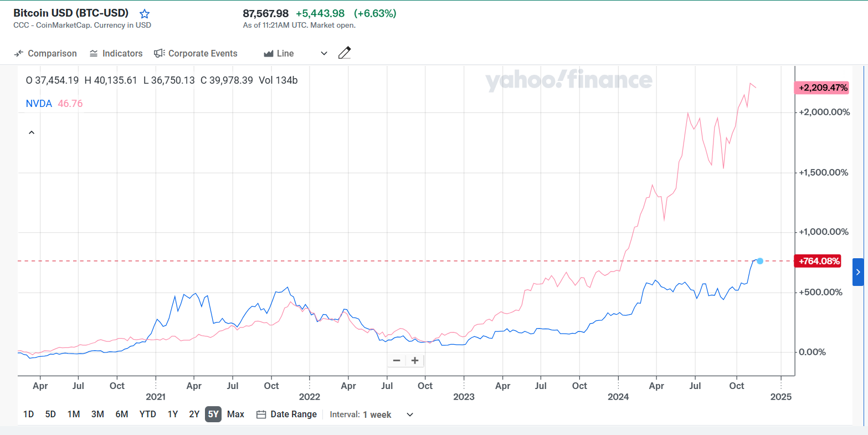Click the Bitcoin USD (BTC-USD) title
The width and height of the screenshot is (868, 435).
71,13
